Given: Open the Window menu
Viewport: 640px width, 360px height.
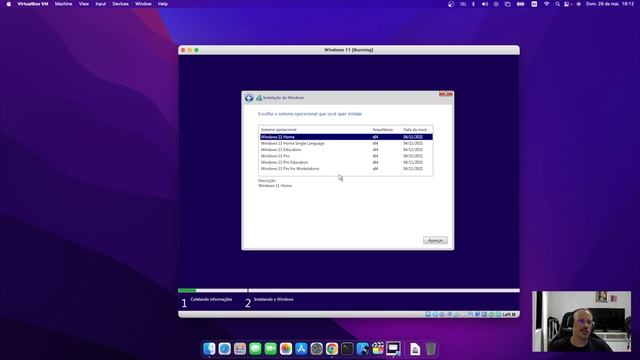Looking at the screenshot, I should point(143,4).
